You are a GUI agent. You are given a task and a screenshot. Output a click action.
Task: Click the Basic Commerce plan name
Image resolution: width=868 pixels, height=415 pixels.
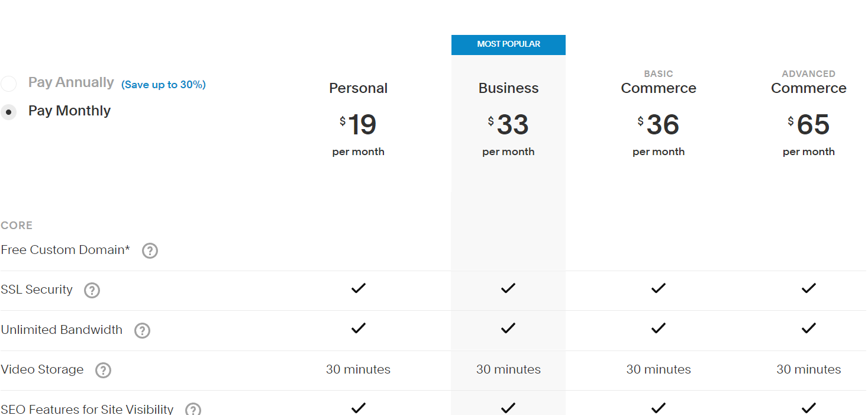(658, 88)
